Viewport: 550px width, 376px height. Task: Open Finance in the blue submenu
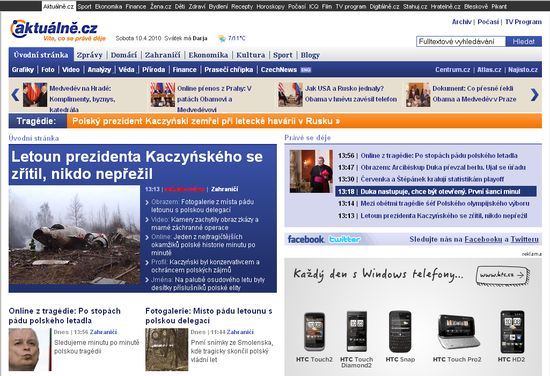tap(185, 69)
